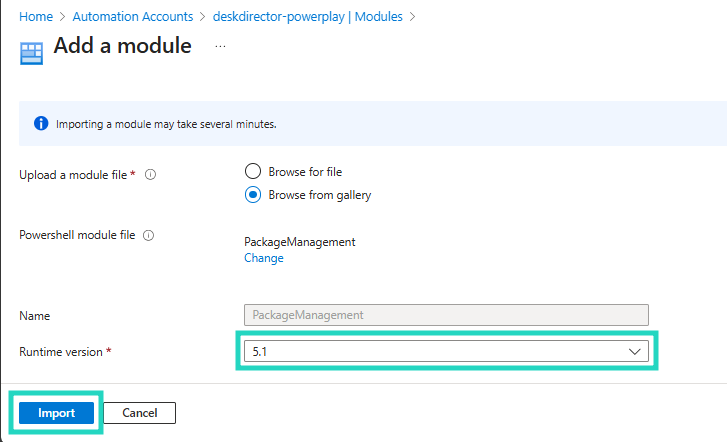727x442 pixels.
Task: Go to Home in the breadcrumb
Action: tap(36, 17)
